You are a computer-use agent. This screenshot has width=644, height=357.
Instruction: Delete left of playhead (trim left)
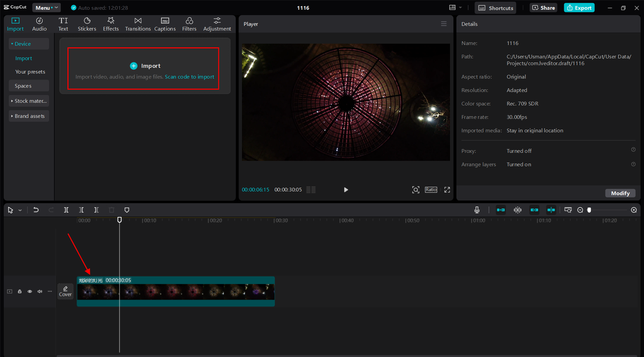point(82,210)
